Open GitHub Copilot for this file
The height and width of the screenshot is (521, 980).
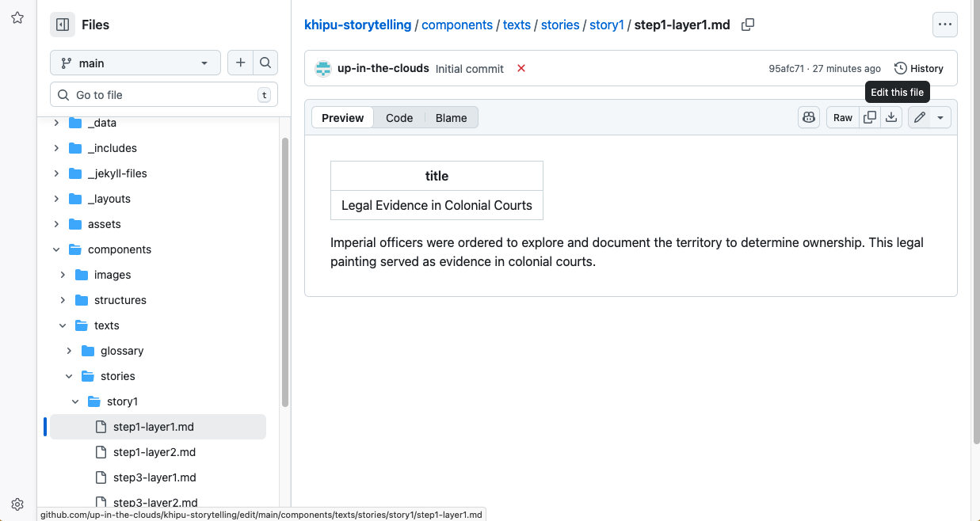pyautogui.click(x=808, y=117)
